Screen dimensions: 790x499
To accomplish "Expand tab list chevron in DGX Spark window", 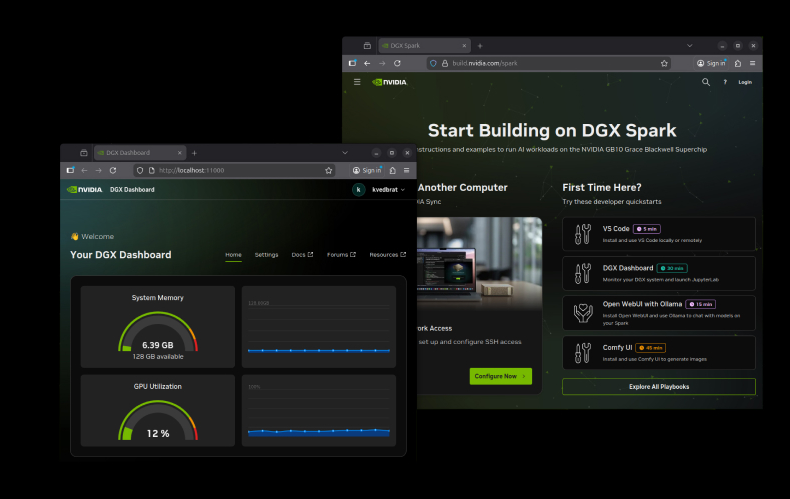I will (x=690, y=45).
